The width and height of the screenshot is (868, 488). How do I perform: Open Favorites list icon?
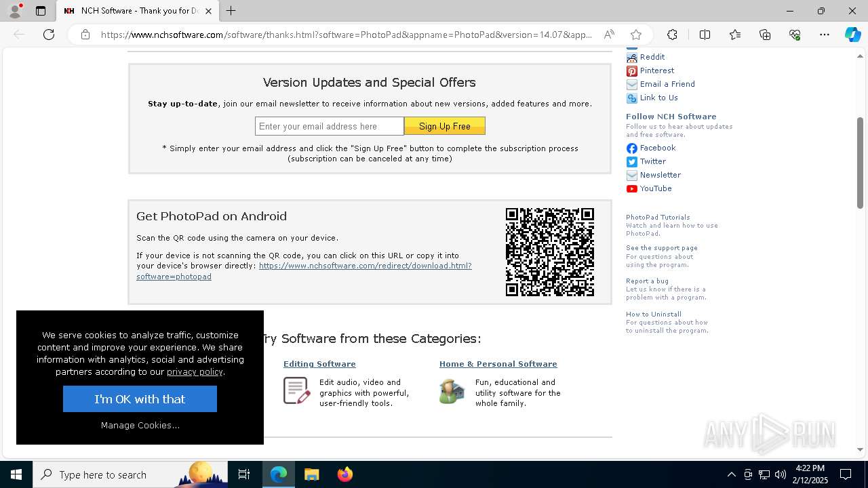point(735,35)
